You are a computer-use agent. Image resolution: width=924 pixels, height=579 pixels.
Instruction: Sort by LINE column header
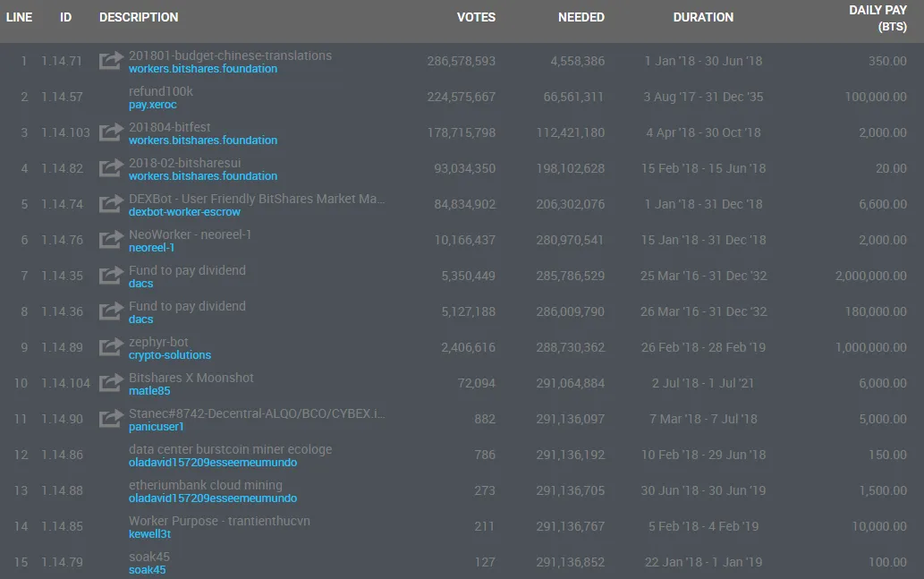pyautogui.click(x=19, y=17)
